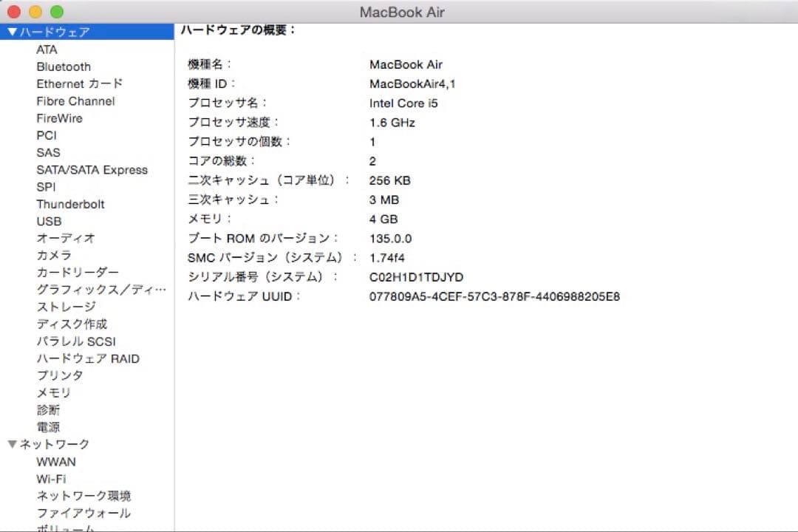Select Ethernet カード item

tap(79, 84)
